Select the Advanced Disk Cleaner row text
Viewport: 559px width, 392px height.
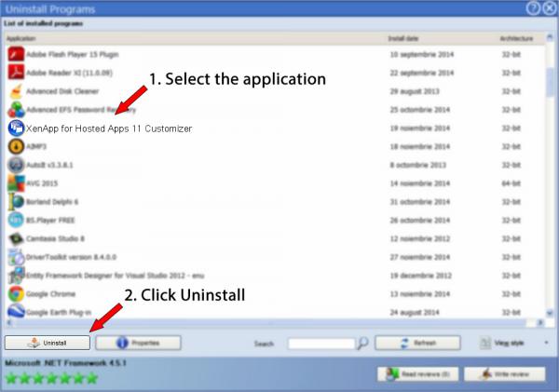pos(62,91)
